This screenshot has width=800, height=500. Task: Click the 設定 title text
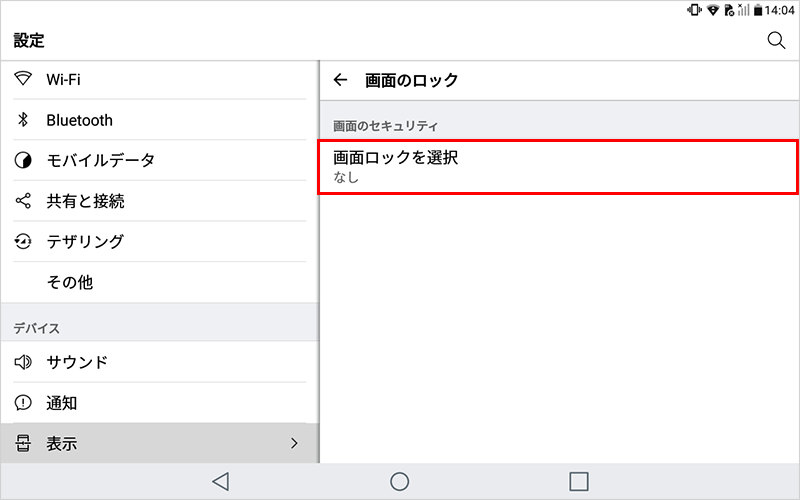(x=29, y=40)
